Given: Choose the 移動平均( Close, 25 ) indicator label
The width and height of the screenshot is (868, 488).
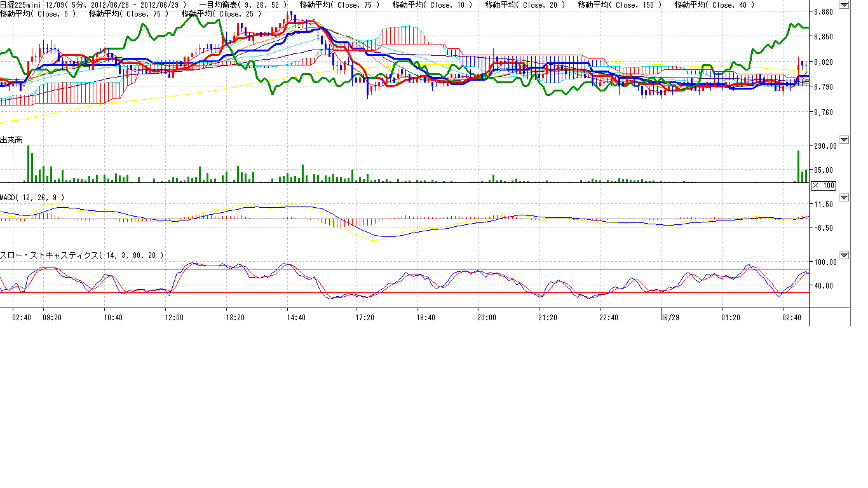Looking at the screenshot, I should pyautogui.click(x=221, y=13).
